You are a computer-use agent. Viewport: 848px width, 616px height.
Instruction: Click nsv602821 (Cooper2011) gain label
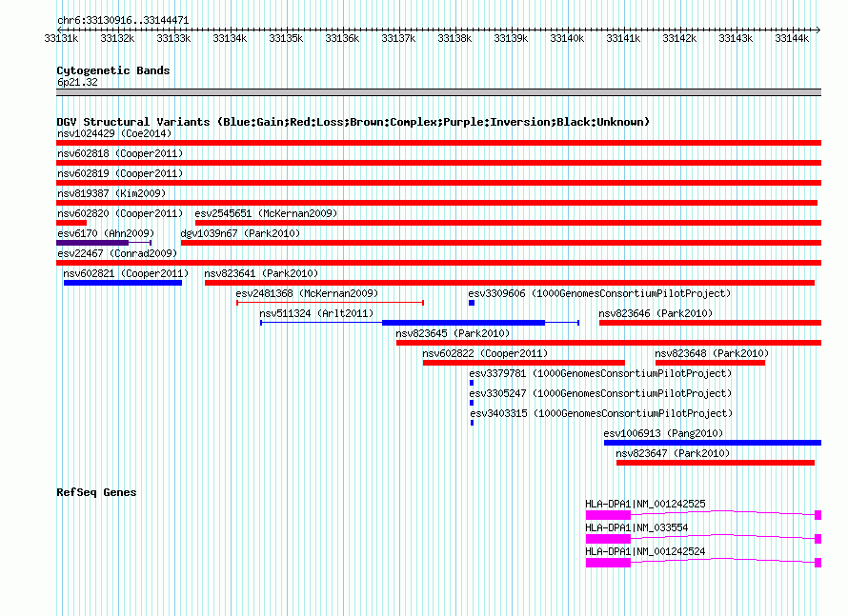pyautogui.click(x=126, y=273)
